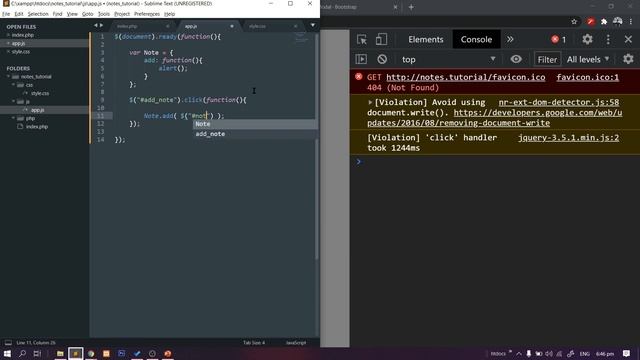Image resolution: width=640 pixels, height=360 pixels.
Task: Open the File menu in Sublime Text
Action: (x=6, y=14)
